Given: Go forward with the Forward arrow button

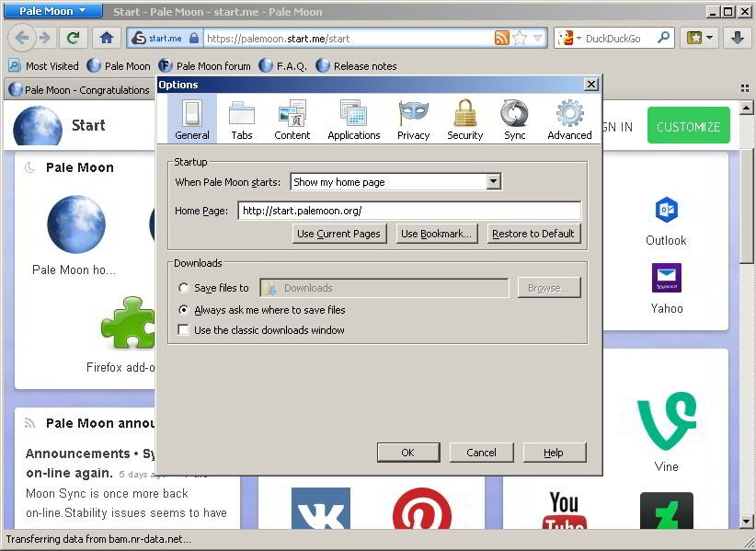Looking at the screenshot, I should [44, 38].
